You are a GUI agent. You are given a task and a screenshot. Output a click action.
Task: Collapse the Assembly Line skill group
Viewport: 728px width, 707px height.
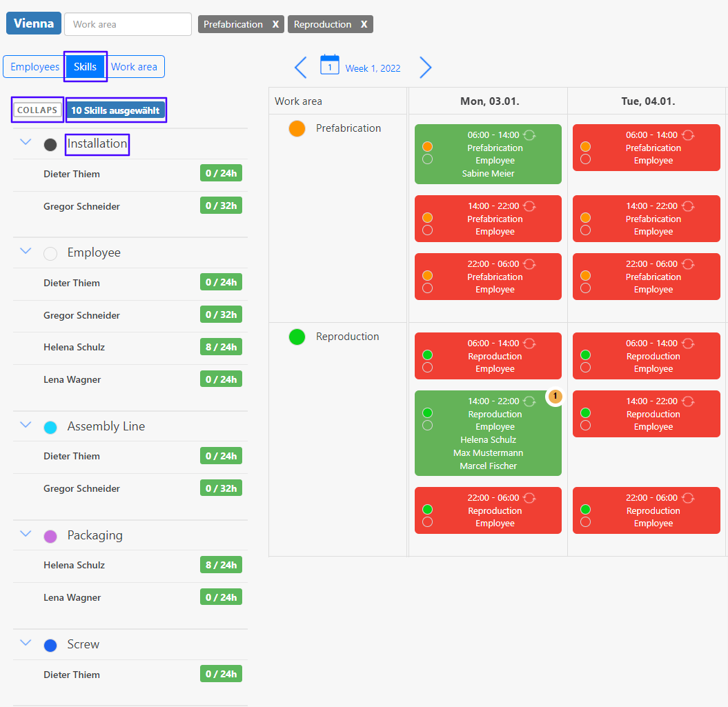pyautogui.click(x=26, y=425)
